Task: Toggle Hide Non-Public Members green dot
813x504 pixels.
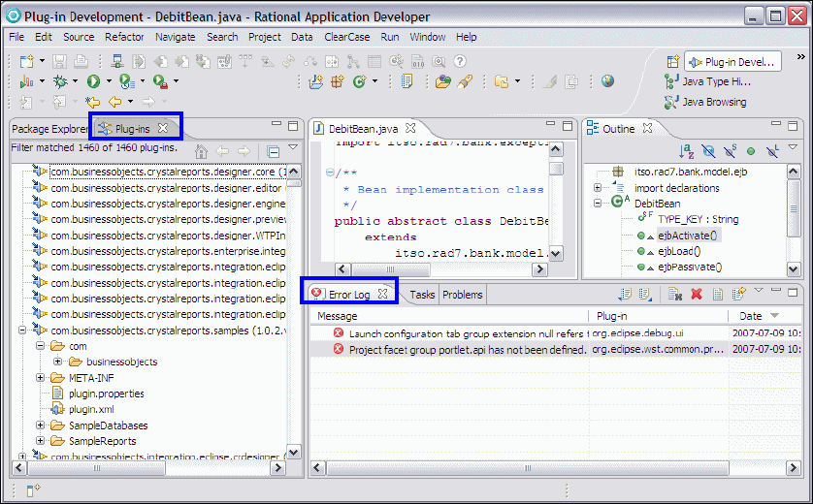Action: pos(751,151)
